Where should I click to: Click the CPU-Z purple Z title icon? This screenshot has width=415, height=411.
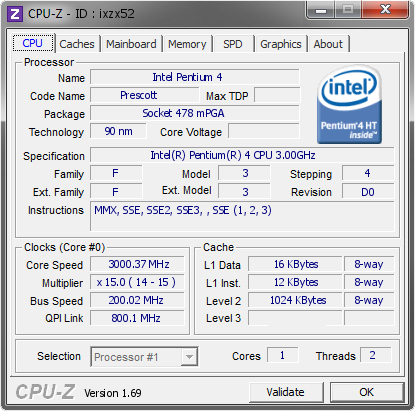[15, 14]
